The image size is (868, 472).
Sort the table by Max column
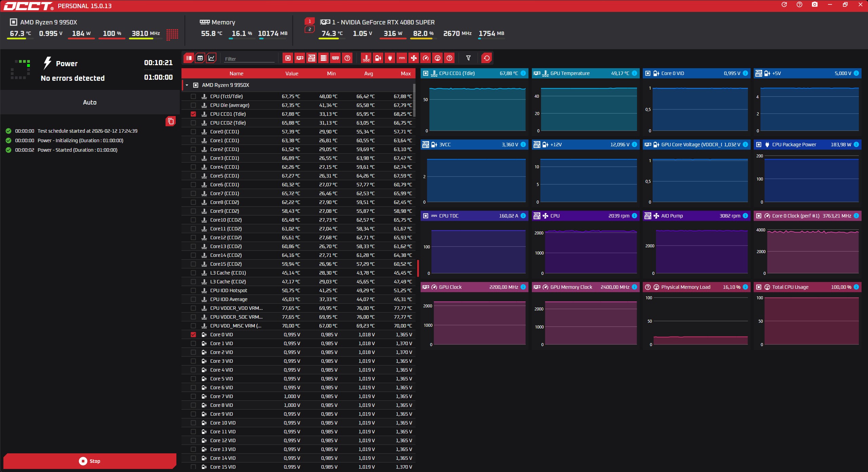(405, 73)
